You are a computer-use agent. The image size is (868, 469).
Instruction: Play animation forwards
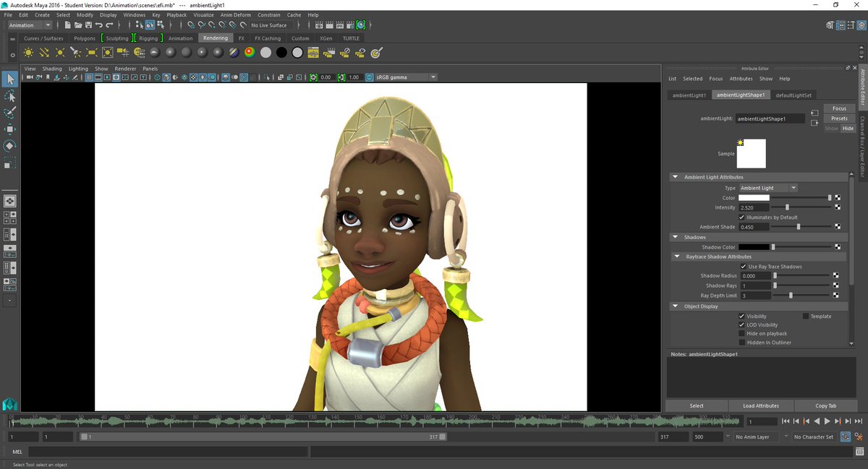pyautogui.click(x=827, y=421)
